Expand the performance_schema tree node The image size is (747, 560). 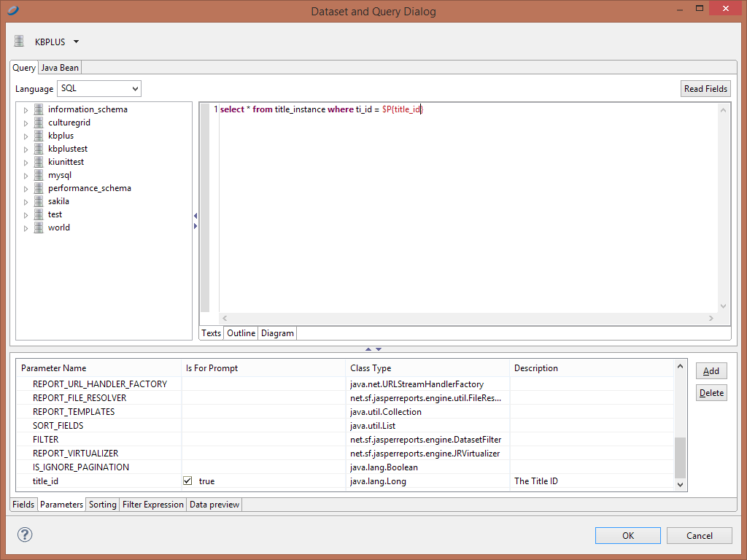[x=26, y=189]
